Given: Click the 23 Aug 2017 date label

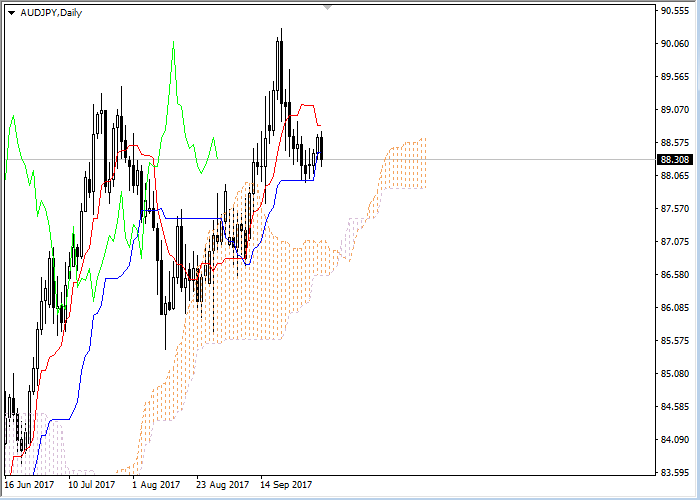Looking at the screenshot, I should pos(222,485).
